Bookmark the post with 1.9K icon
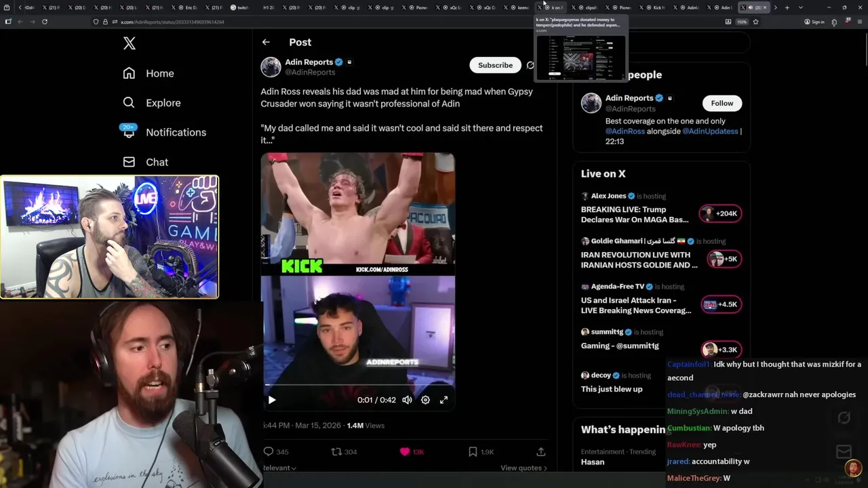 click(473, 451)
